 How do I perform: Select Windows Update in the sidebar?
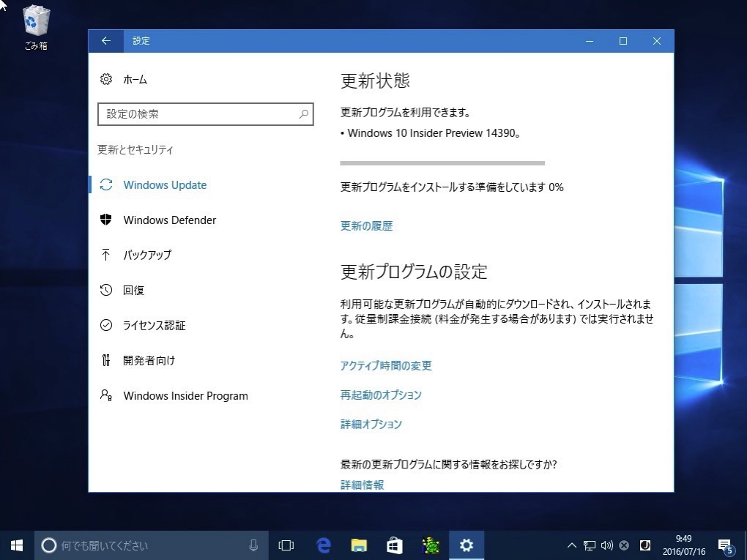pyautogui.click(x=165, y=185)
